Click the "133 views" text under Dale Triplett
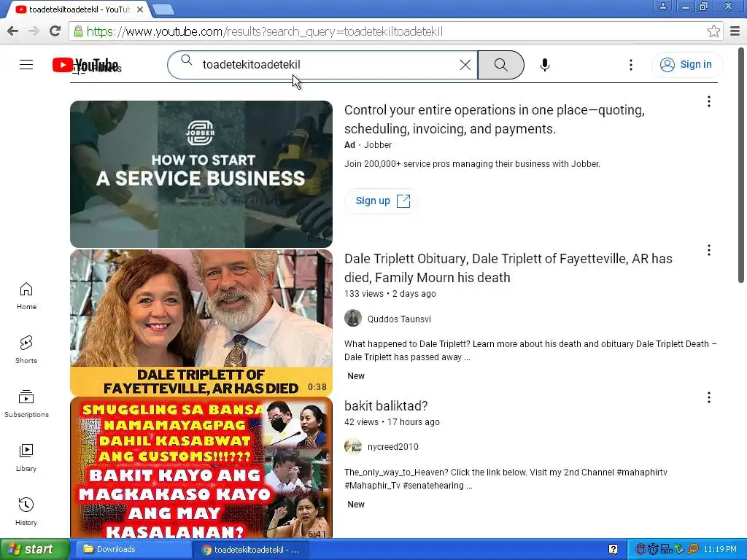 363,294
